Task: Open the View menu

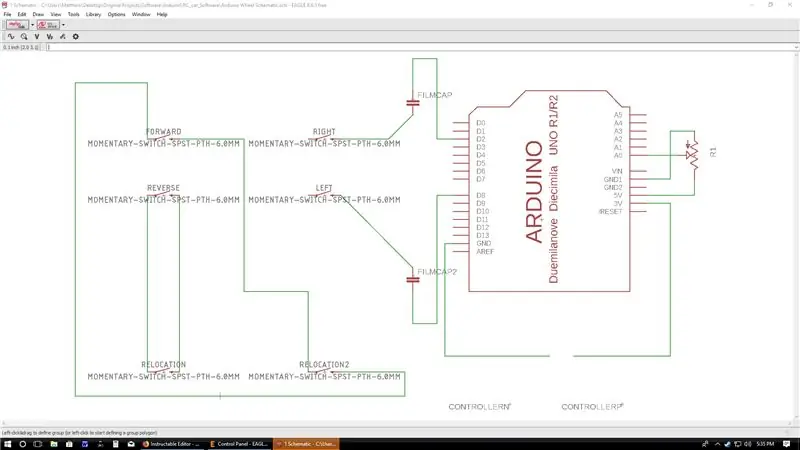Action: [x=56, y=14]
